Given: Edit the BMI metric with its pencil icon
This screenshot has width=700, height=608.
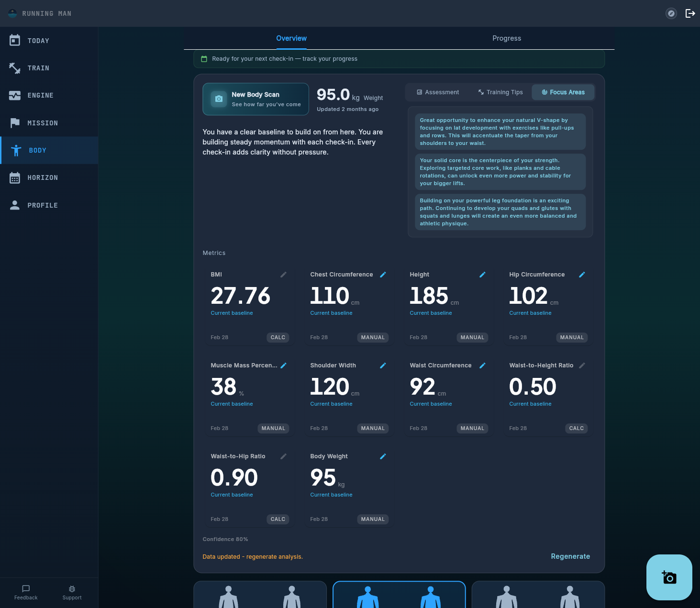Looking at the screenshot, I should (x=283, y=275).
